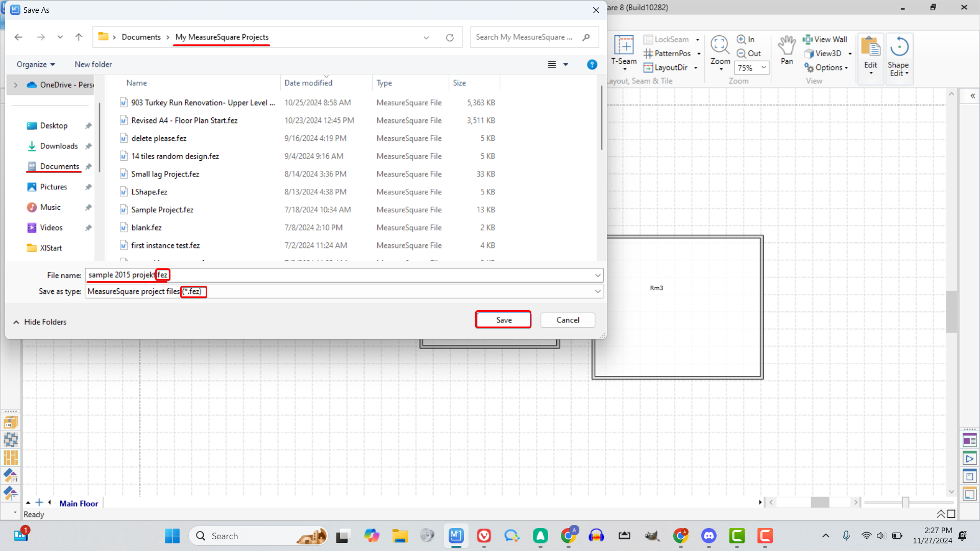The height and width of the screenshot is (551, 980).
Task: Click the T-Seam tool icon
Action: tap(624, 46)
